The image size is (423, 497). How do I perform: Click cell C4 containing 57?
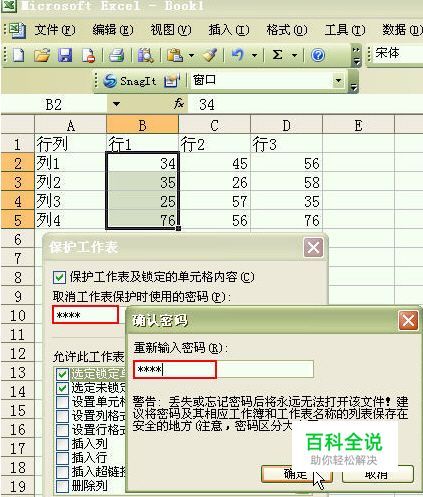pyautogui.click(x=214, y=201)
